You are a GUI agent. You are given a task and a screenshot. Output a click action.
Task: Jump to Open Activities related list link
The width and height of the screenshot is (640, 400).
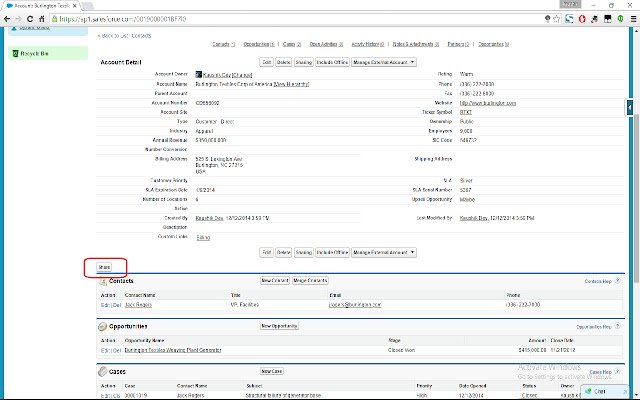pyautogui.click(x=326, y=44)
